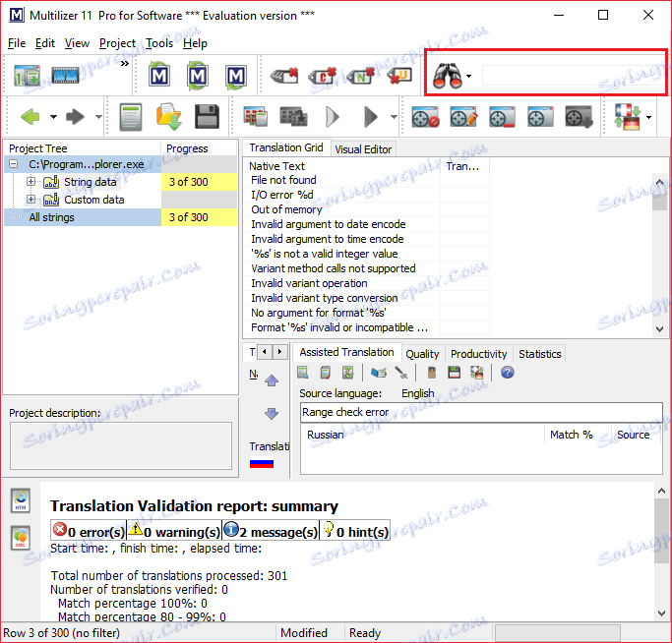Click the plain target window icon

(540, 117)
